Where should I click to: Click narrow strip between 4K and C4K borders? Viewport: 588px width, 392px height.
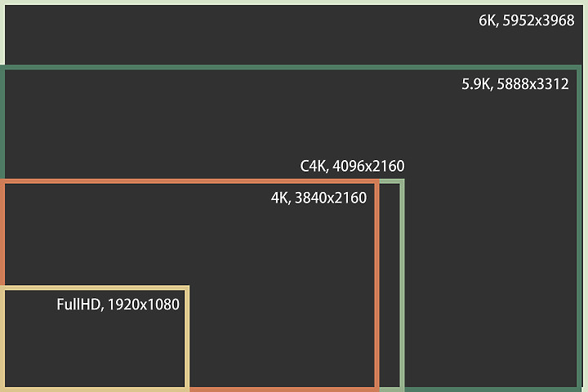(390, 285)
